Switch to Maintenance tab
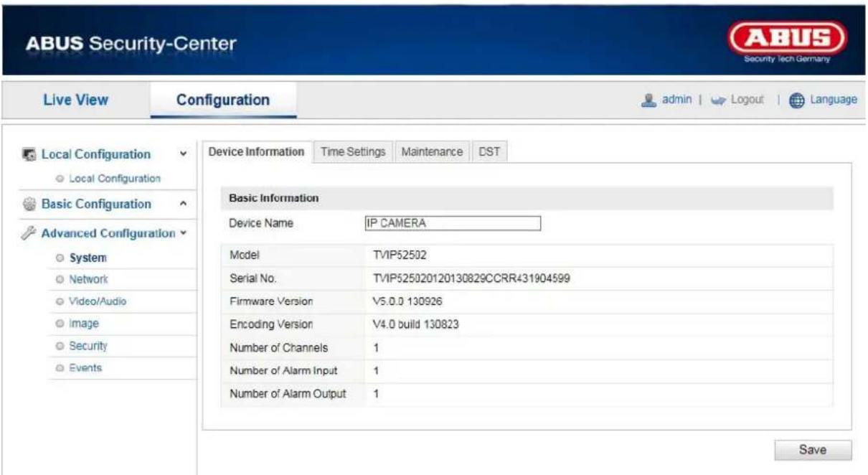This screenshot has height=475, width=868. point(432,151)
